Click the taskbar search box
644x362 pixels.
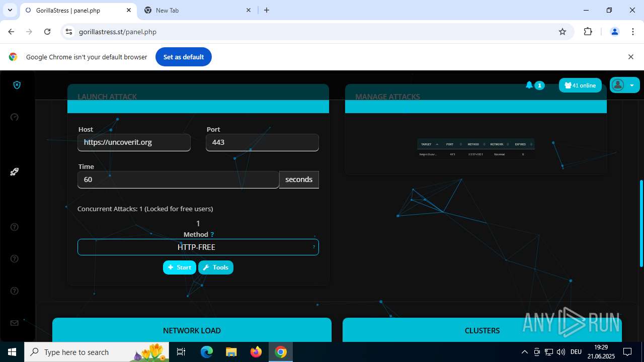[x=97, y=352]
